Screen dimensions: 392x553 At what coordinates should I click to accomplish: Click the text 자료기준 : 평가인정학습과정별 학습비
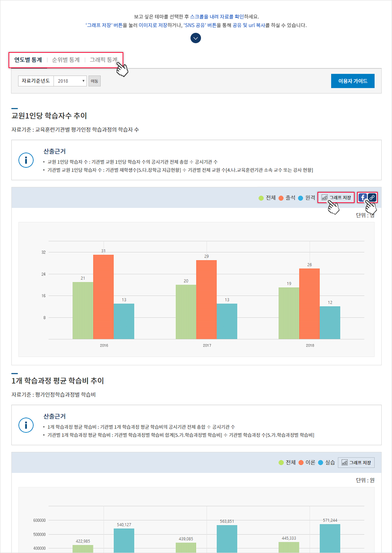[53, 395]
